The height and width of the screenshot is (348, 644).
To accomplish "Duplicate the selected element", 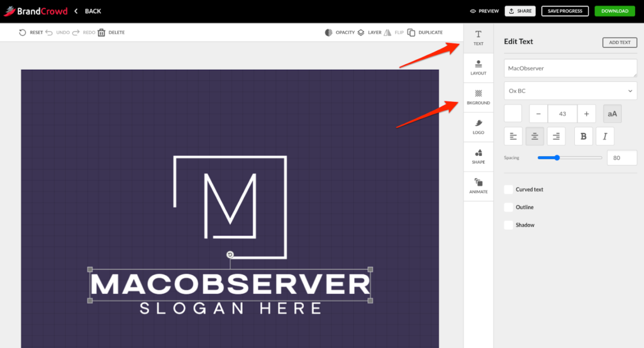I will [x=425, y=33].
